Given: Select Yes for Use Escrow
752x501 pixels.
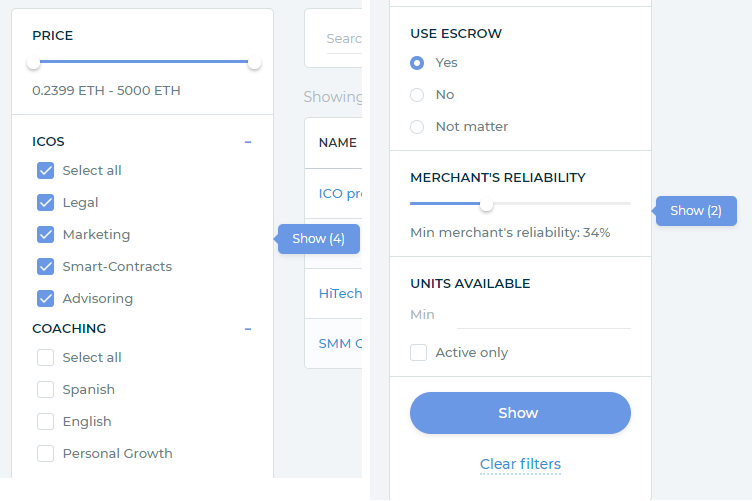Looking at the screenshot, I should click(x=418, y=63).
